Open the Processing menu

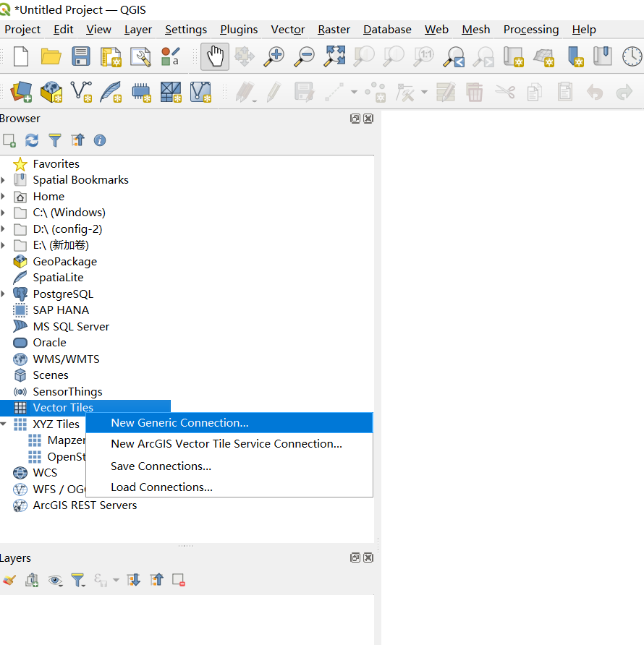coord(530,30)
